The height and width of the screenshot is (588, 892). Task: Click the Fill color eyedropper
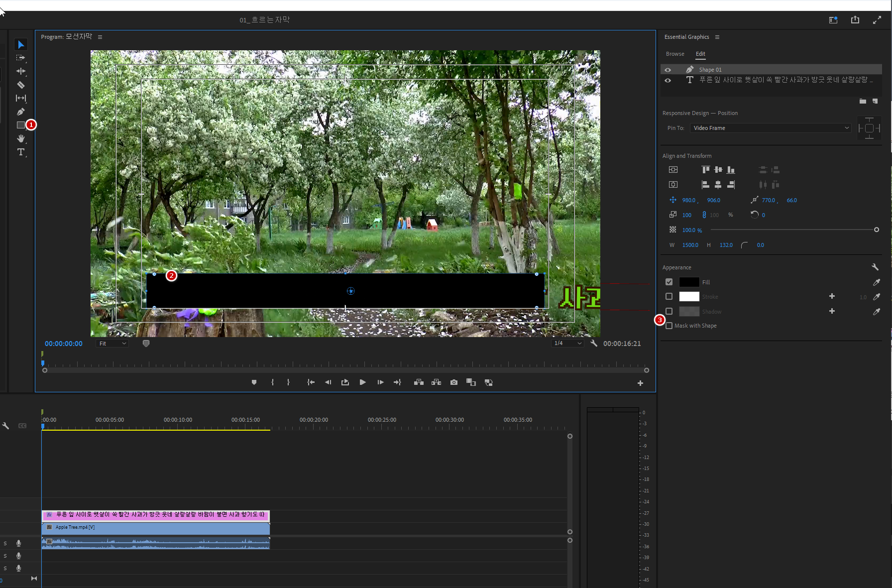876,282
